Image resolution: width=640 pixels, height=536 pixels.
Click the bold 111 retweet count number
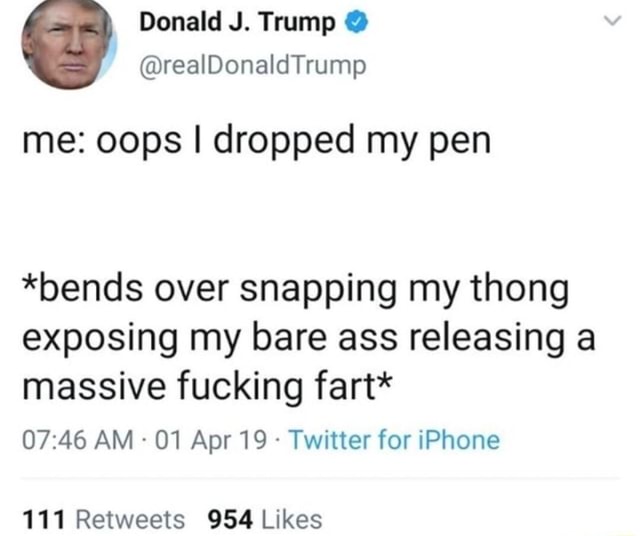coord(44,520)
